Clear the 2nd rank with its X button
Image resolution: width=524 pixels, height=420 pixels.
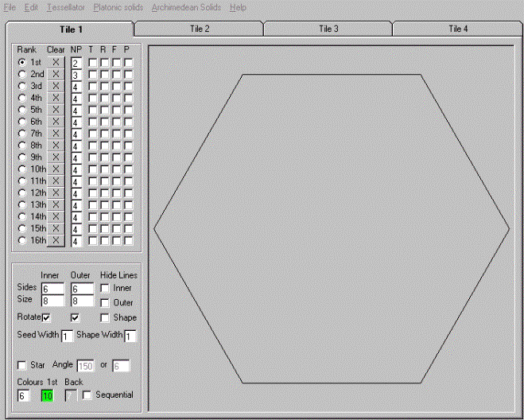(x=56, y=74)
